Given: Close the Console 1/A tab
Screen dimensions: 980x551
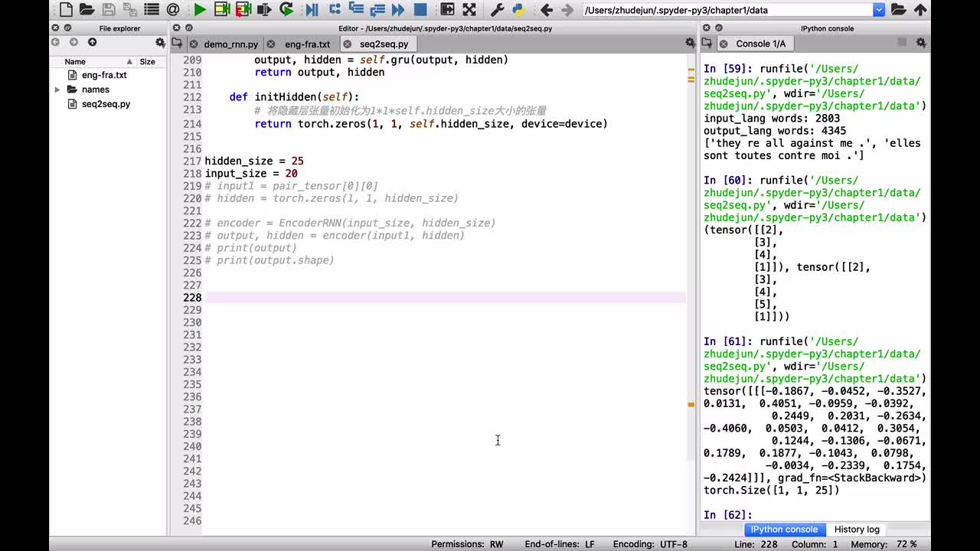Looking at the screenshot, I should point(723,44).
